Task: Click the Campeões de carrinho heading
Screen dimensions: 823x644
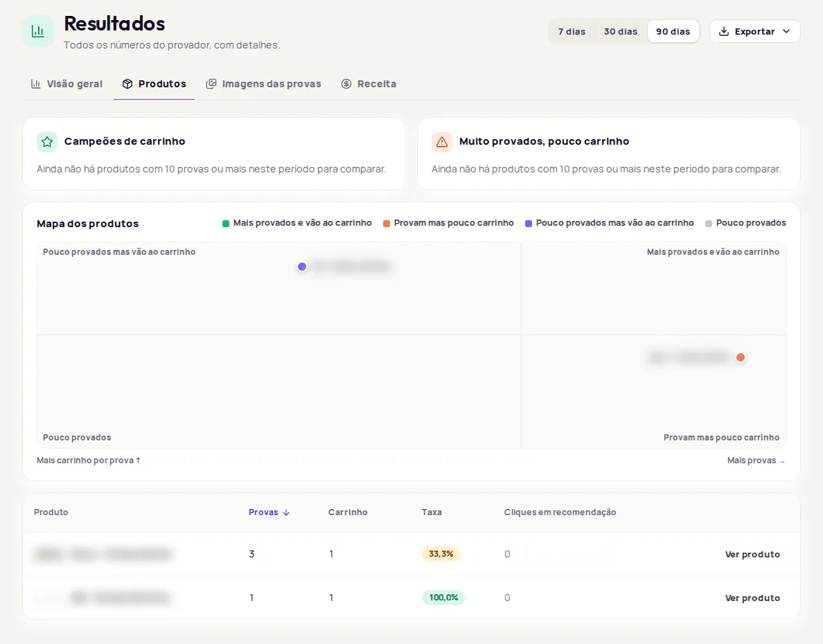Action: point(125,141)
